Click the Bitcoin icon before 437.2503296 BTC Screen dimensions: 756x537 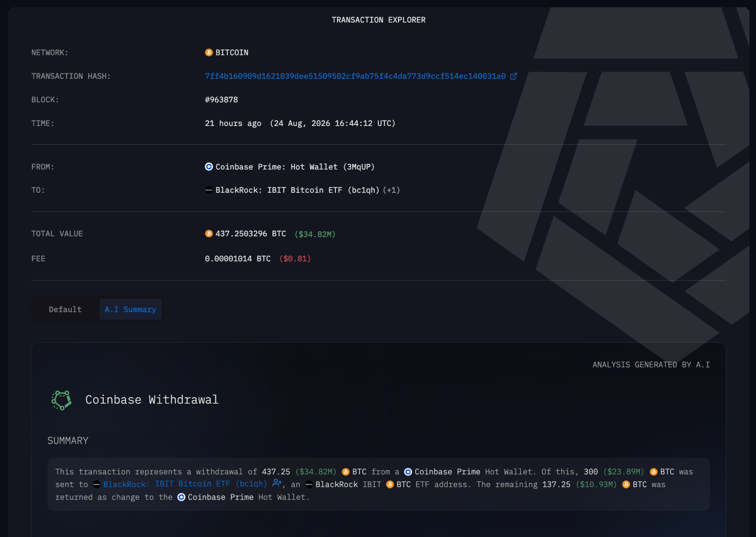pyautogui.click(x=209, y=233)
